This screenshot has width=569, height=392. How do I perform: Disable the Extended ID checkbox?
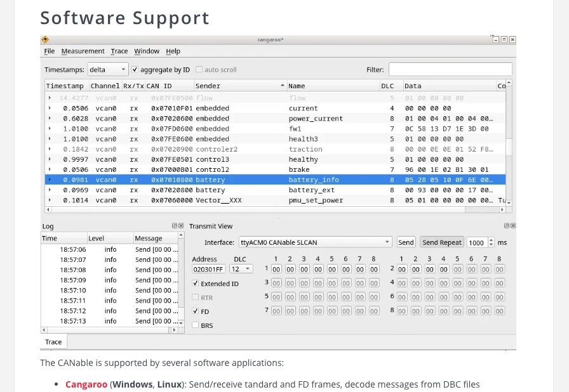196,284
